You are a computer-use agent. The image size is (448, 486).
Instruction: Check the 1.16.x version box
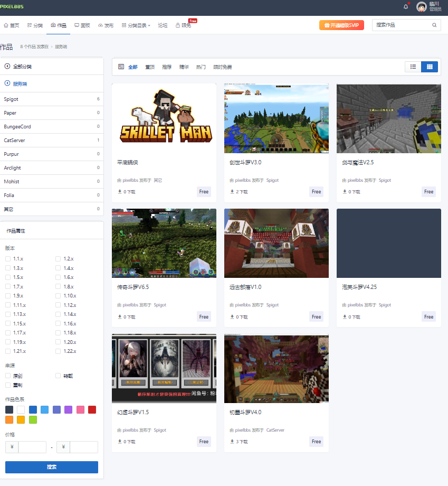(x=58, y=324)
